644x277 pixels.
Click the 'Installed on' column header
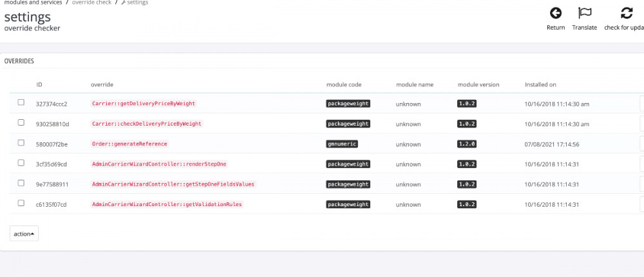point(540,84)
